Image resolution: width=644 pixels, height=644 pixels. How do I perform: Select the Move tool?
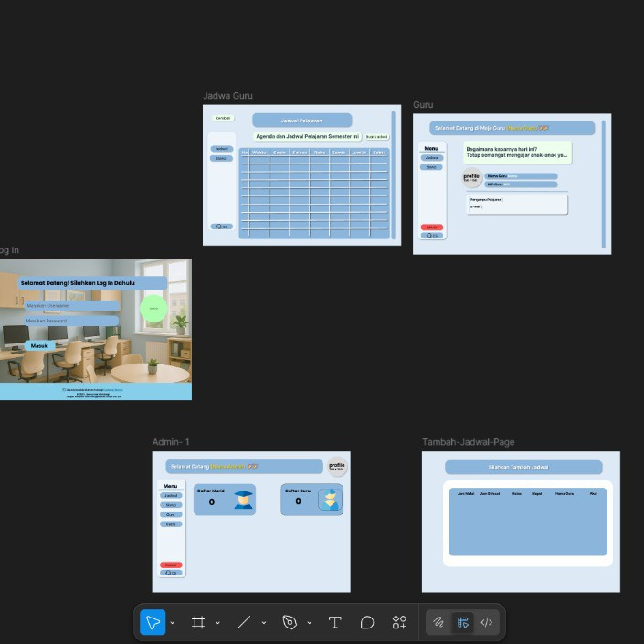(x=153, y=622)
